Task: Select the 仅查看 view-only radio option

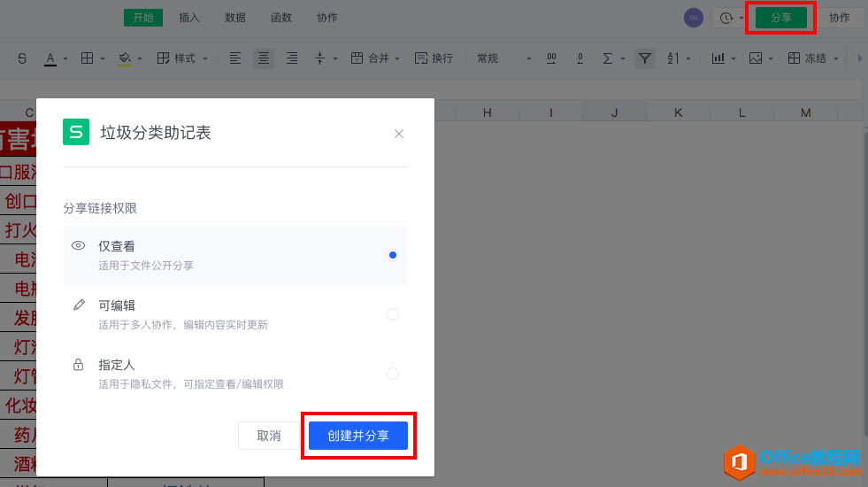Action: tap(393, 255)
